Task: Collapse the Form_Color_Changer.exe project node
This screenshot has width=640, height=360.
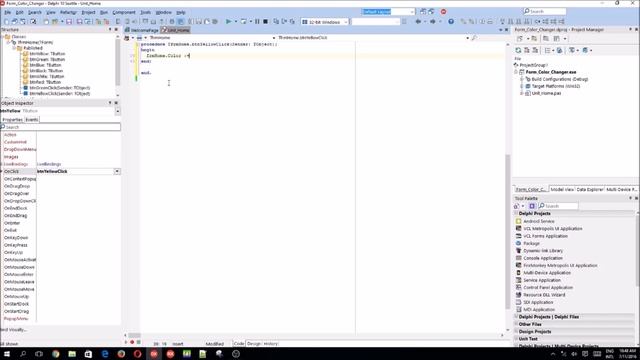Action: 516,72
